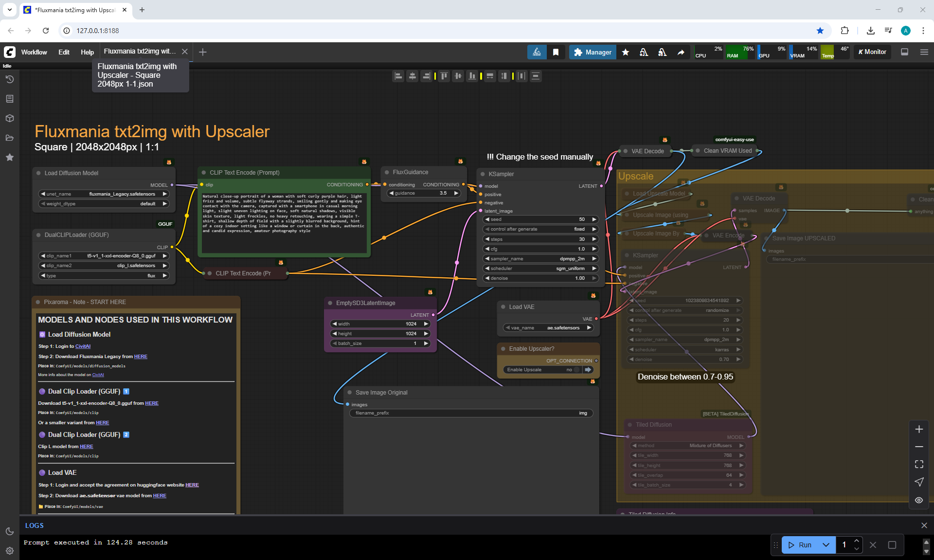Open CivitAI link in Step 1
Screen dimensions: 934x560
pyautogui.click(x=83, y=346)
